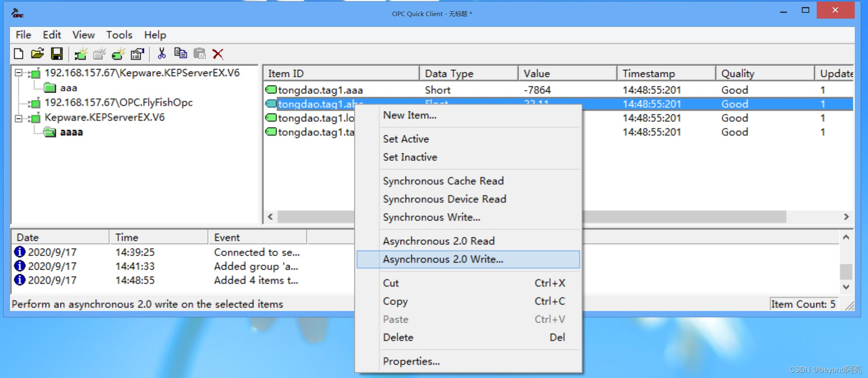Click the Value column header
This screenshot has width=868, height=378.
click(x=568, y=74)
